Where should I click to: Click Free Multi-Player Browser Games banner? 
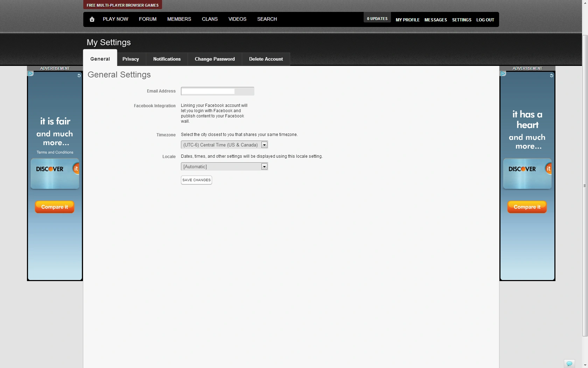pos(122,5)
